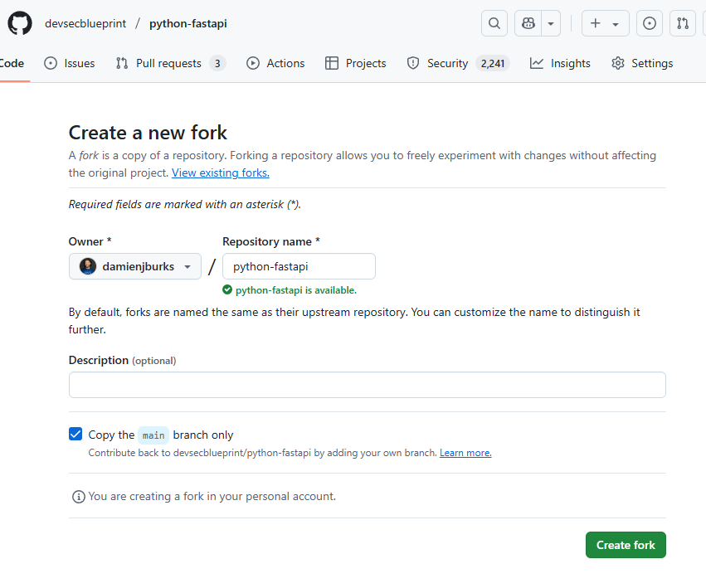Open the Copilot chat icon
The height and width of the screenshot is (588, 706).
pos(528,23)
